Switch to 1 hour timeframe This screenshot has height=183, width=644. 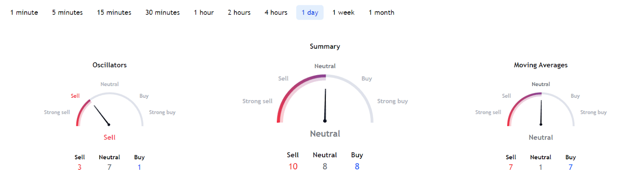(204, 12)
